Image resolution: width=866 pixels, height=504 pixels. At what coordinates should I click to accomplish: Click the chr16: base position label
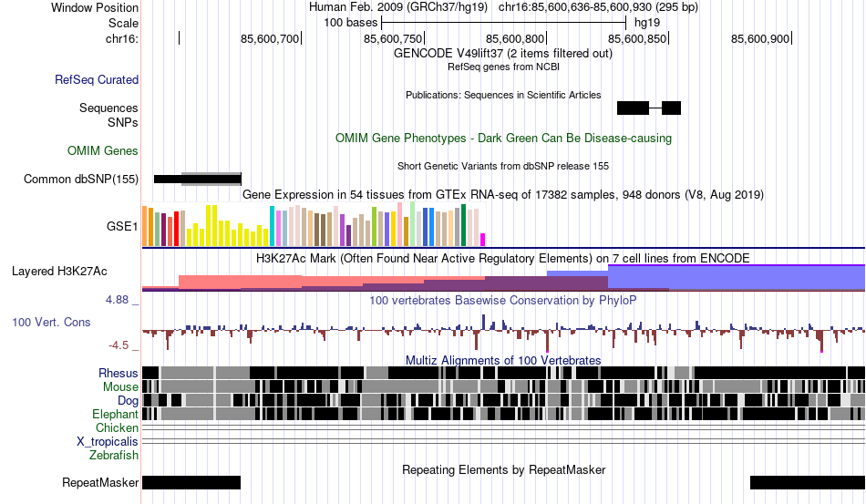(122, 38)
